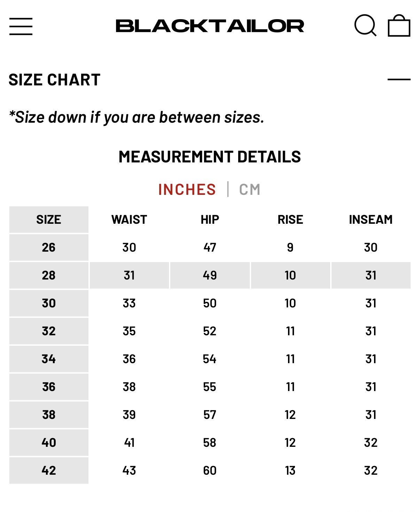Image resolution: width=420 pixels, height=512 pixels.
Task: Click the RISE column header
Action: pyautogui.click(x=290, y=220)
